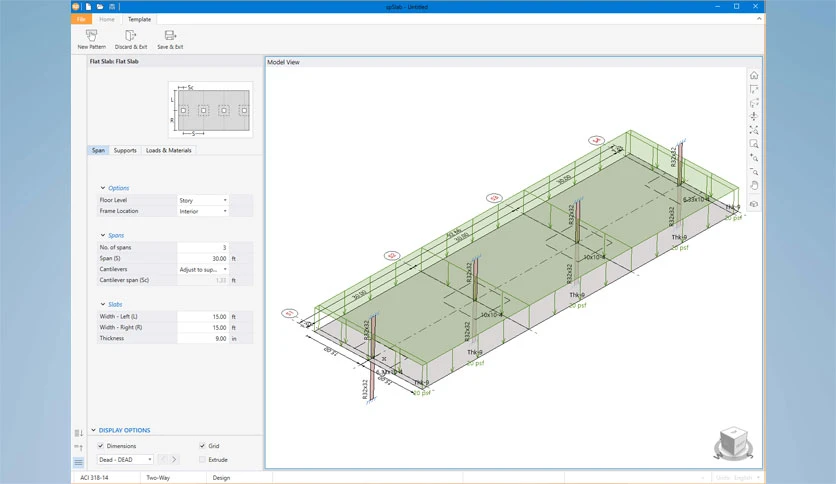This screenshot has width=836, height=484.
Task: Switch to the Home ribbon tab
Action: tap(107, 19)
